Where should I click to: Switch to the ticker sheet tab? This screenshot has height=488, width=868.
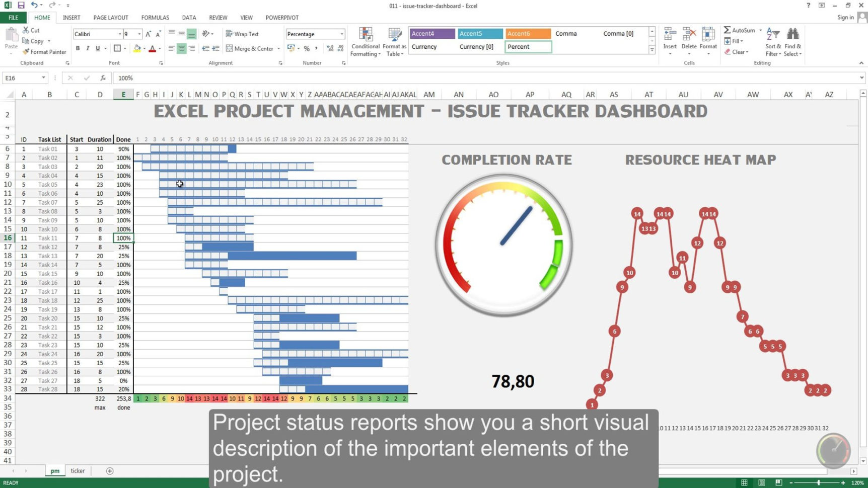78,470
